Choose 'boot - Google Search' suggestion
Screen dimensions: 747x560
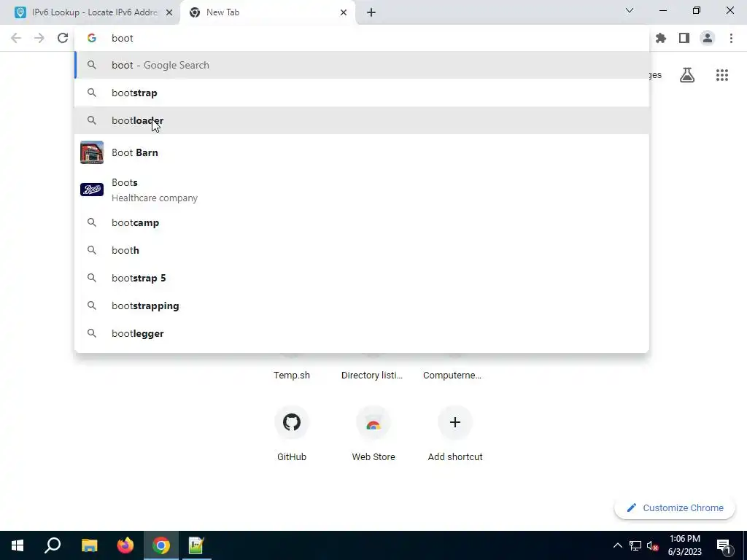[362, 65]
